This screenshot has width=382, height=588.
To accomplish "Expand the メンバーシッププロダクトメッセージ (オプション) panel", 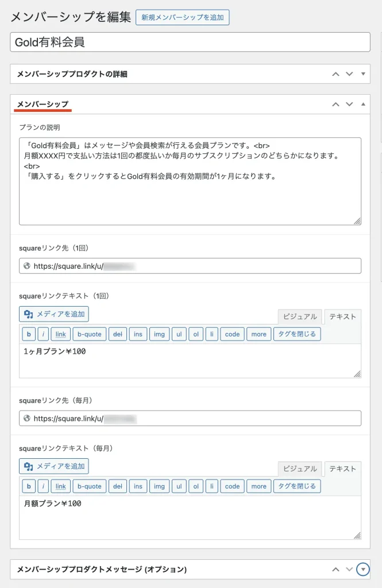I will pos(362,570).
